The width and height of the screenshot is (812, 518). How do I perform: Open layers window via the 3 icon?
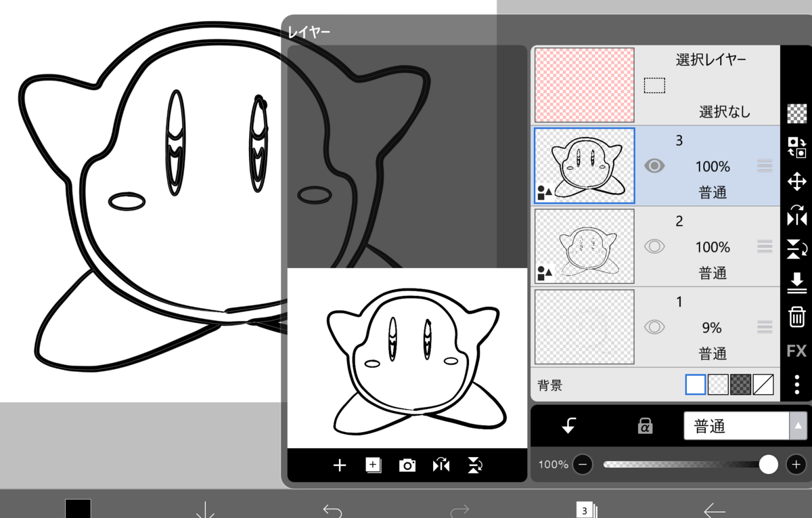(x=585, y=510)
